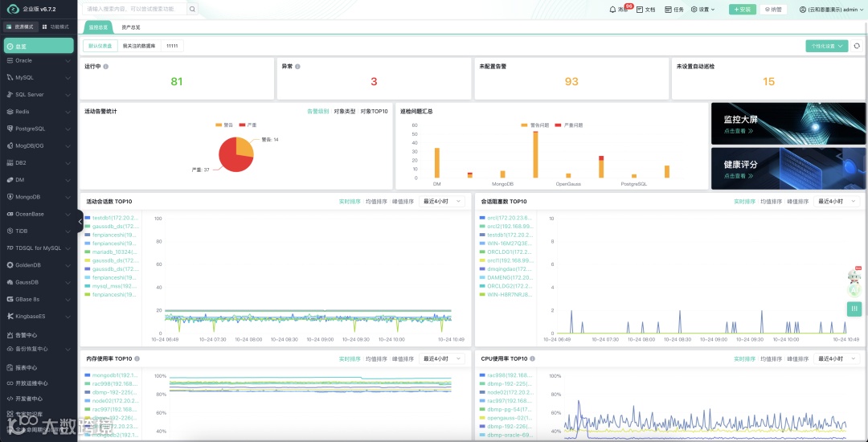Switch sidebar to 功能模式
This screenshot has height=442, width=868.
[x=56, y=27]
